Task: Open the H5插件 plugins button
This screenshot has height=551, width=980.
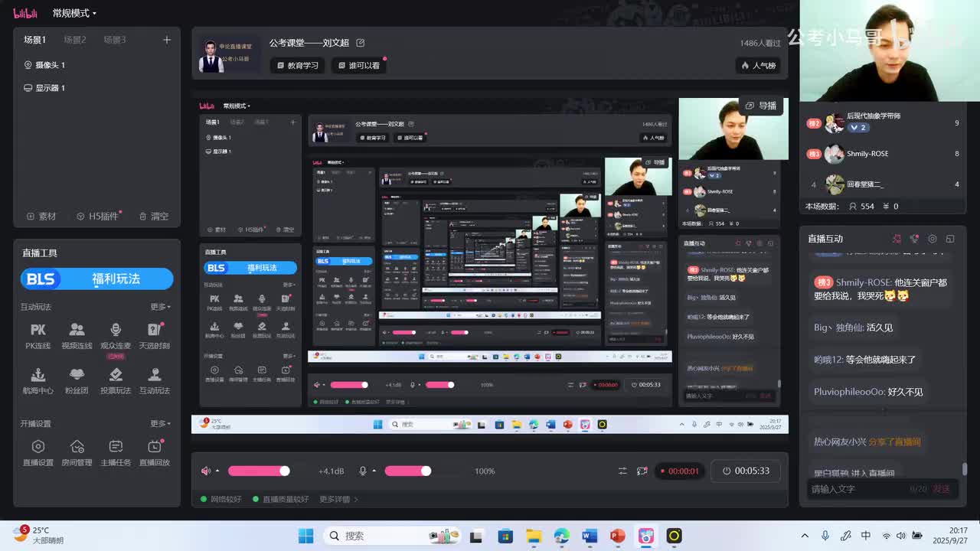Action: coord(97,216)
